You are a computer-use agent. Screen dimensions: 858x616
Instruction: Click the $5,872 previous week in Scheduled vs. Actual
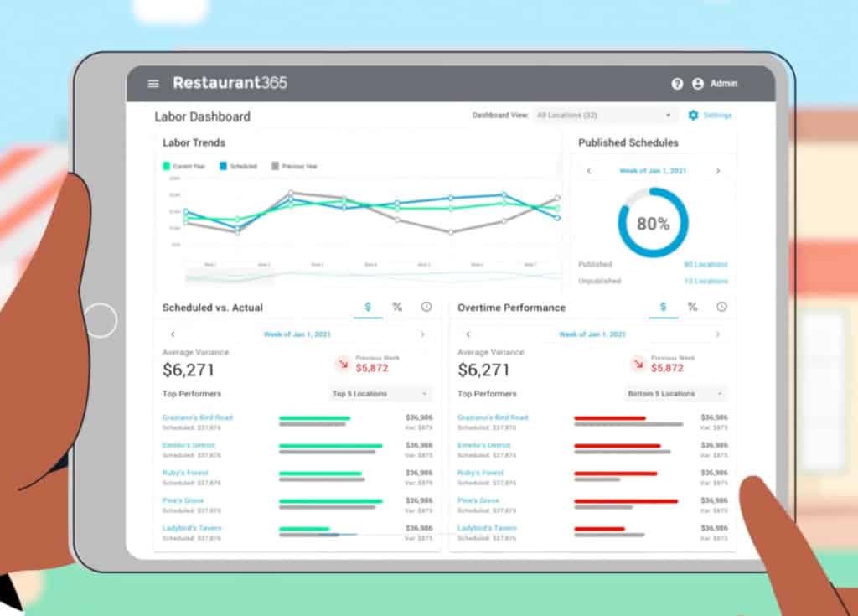coord(372,368)
